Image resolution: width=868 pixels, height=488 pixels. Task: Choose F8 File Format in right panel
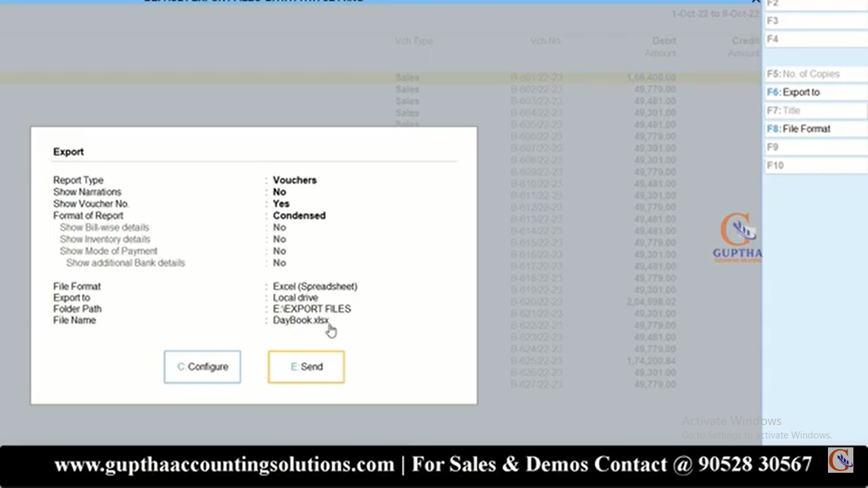816,129
